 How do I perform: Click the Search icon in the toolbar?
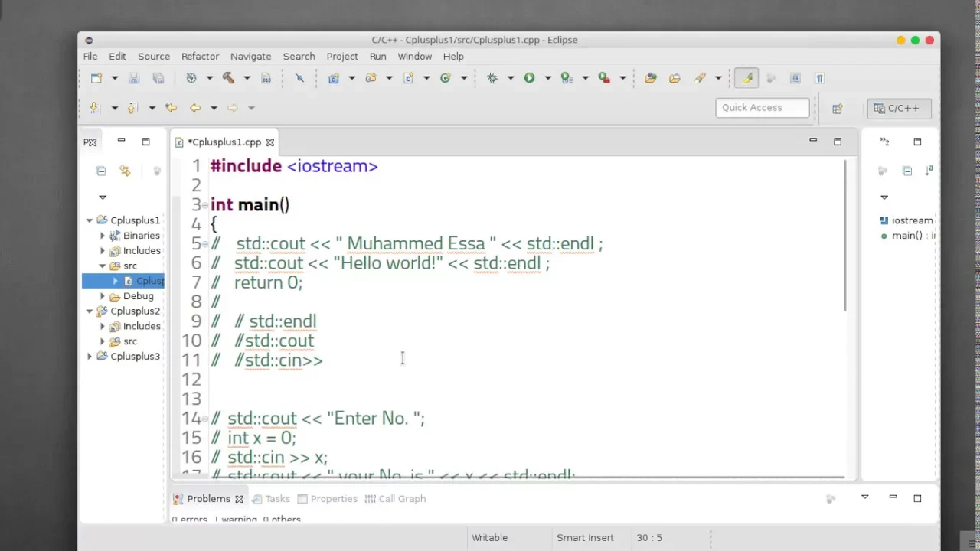699,77
